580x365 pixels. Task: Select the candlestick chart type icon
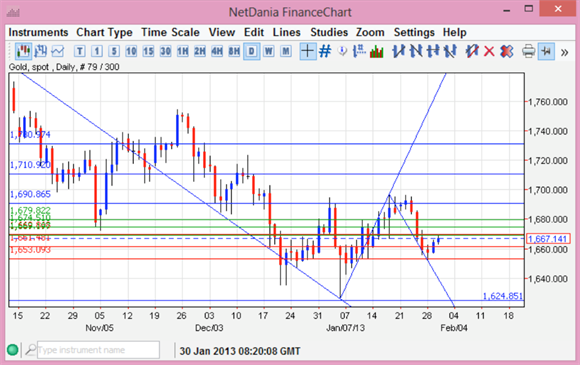point(23,51)
